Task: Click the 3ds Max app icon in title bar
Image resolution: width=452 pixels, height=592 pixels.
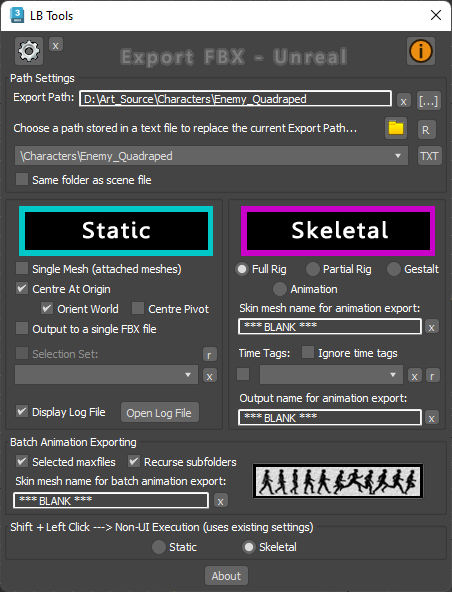Action: click(x=17, y=15)
